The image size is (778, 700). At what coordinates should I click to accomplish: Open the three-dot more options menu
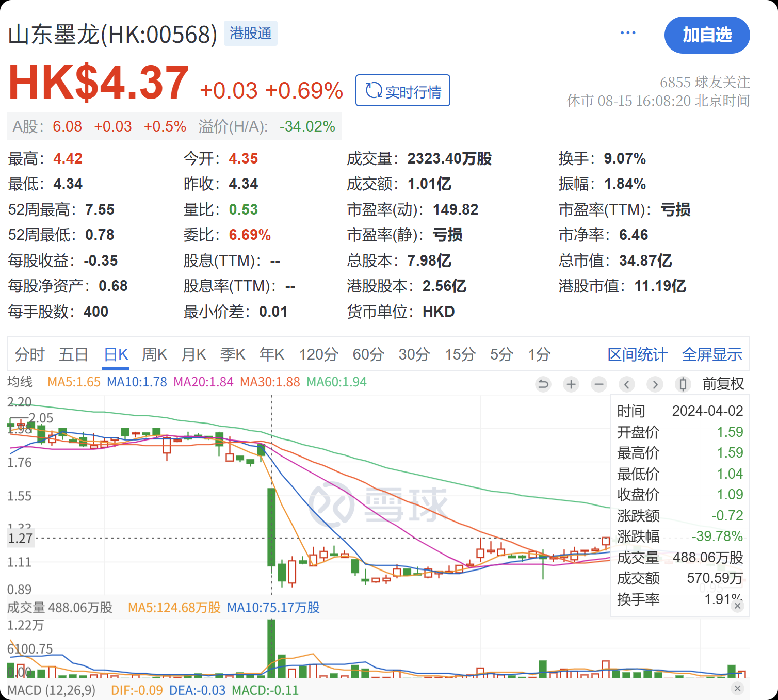pyautogui.click(x=627, y=33)
